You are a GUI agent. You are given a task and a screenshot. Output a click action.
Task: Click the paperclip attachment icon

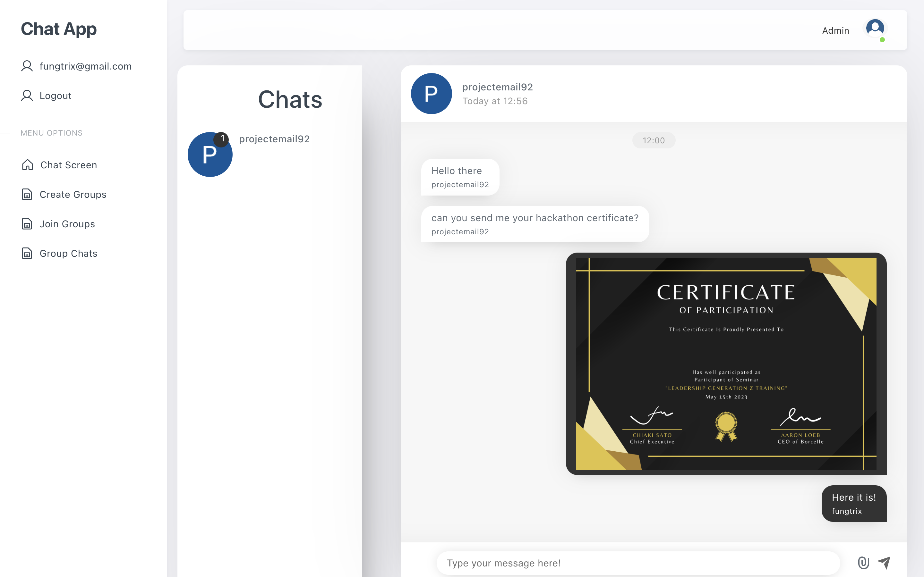click(x=863, y=563)
